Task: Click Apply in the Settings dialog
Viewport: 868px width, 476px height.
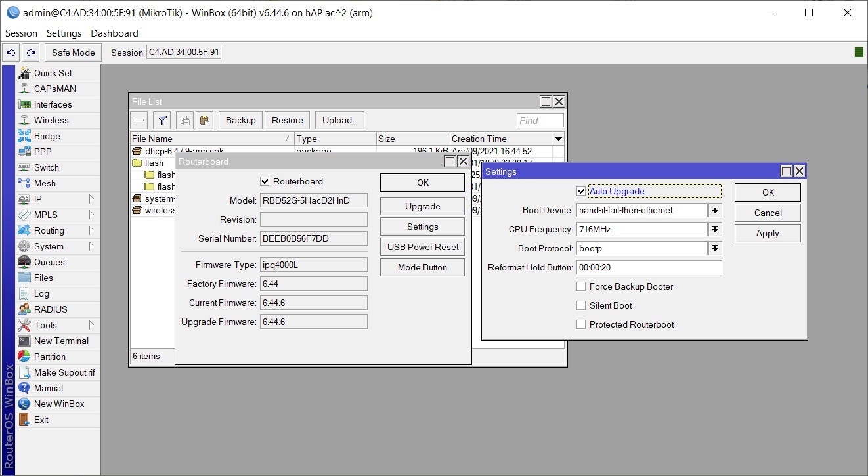Action: click(768, 233)
